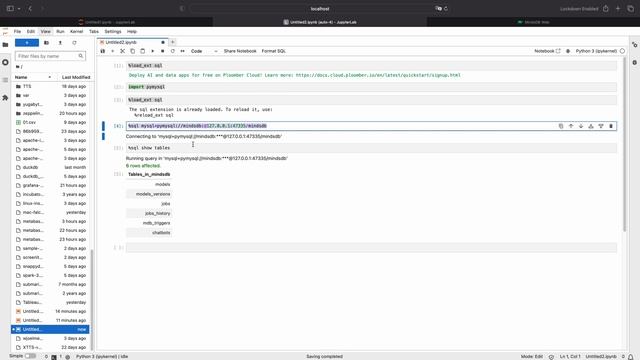The height and width of the screenshot is (360, 640).
Task: Click 'models_versions' table row in output
Action: point(149,194)
